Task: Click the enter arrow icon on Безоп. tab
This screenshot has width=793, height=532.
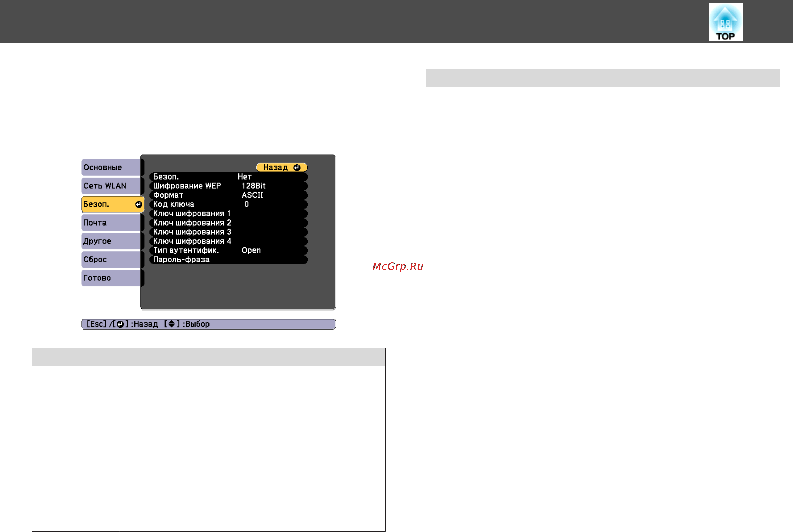Action: 138,204
